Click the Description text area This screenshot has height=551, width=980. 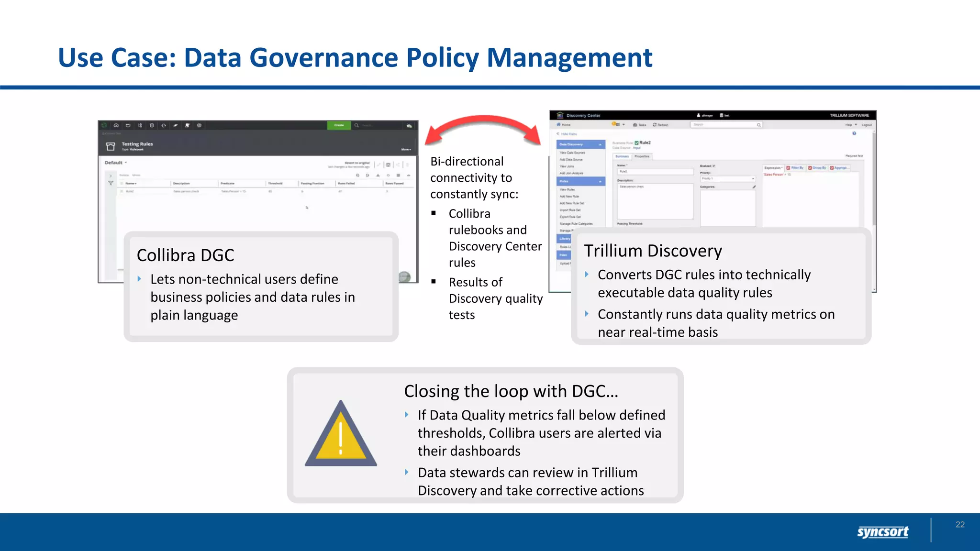[x=655, y=201]
